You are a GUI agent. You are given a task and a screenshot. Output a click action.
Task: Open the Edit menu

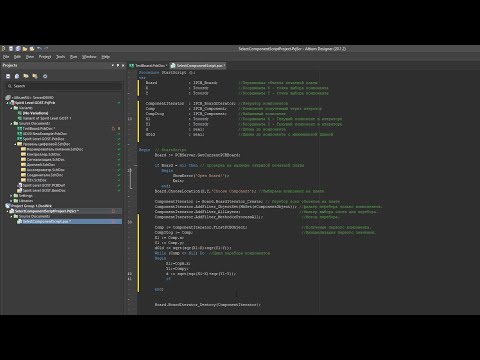click(17, 57)
